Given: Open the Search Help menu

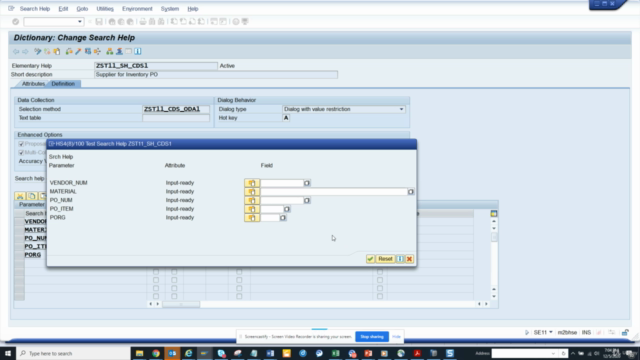Looking at the screenshot, I should coord(35,9).
